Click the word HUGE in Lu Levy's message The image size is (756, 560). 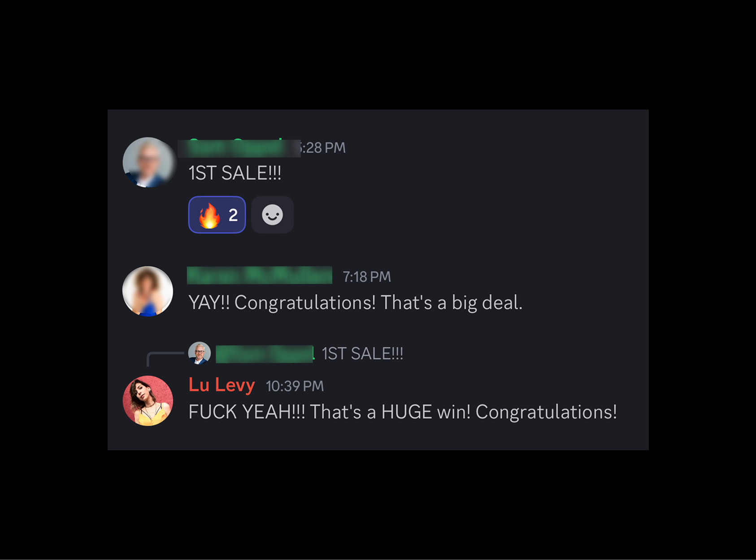click(407, 412)
